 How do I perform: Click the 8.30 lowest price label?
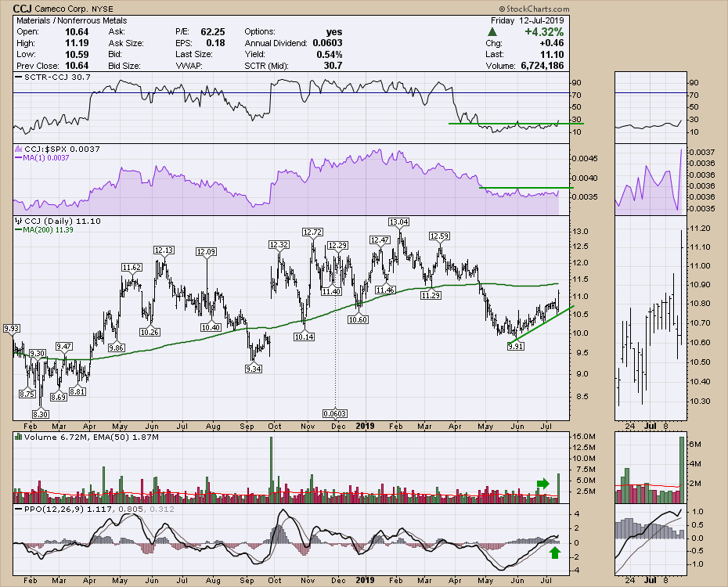click(x=41, y=414)
